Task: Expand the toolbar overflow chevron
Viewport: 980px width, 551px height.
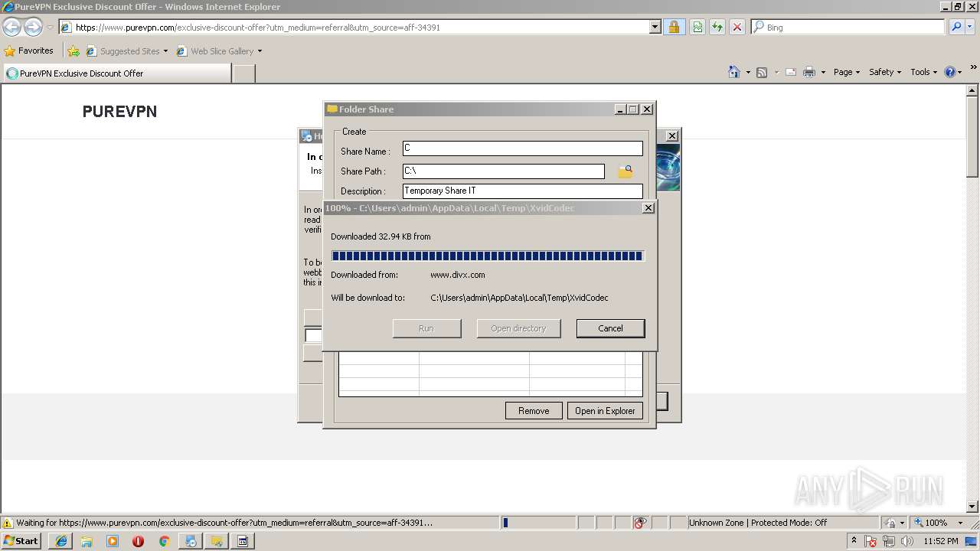Action: [974, 68]
